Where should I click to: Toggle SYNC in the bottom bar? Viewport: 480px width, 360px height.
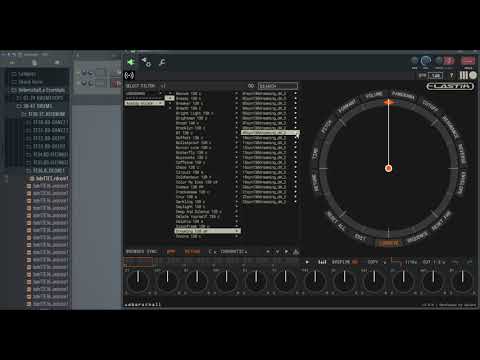point(152,252)
